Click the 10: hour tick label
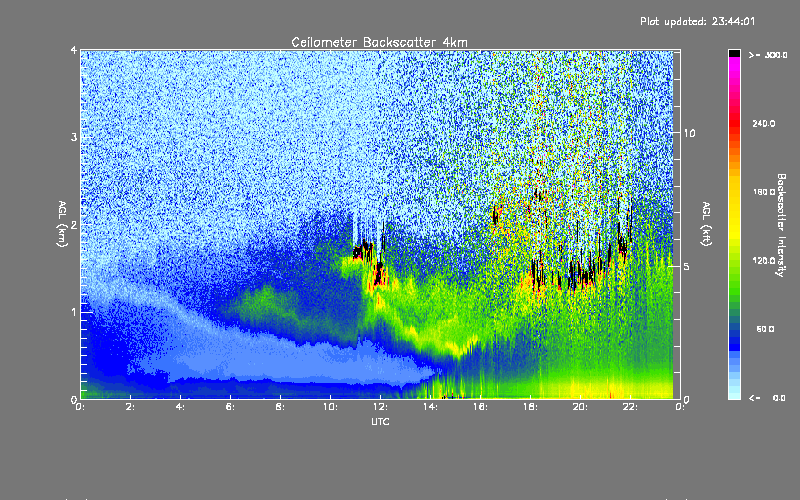 [x=330, y=407]
